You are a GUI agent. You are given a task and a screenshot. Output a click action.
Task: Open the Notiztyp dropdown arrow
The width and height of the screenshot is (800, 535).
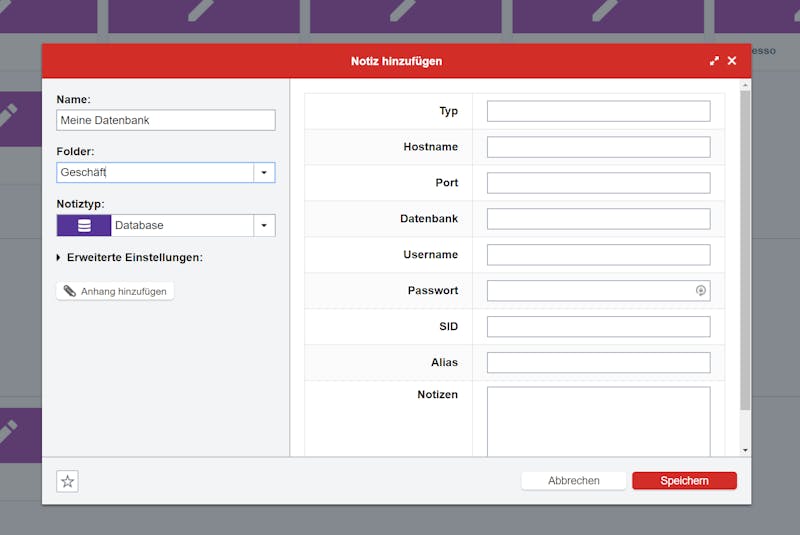pos(264,225)
